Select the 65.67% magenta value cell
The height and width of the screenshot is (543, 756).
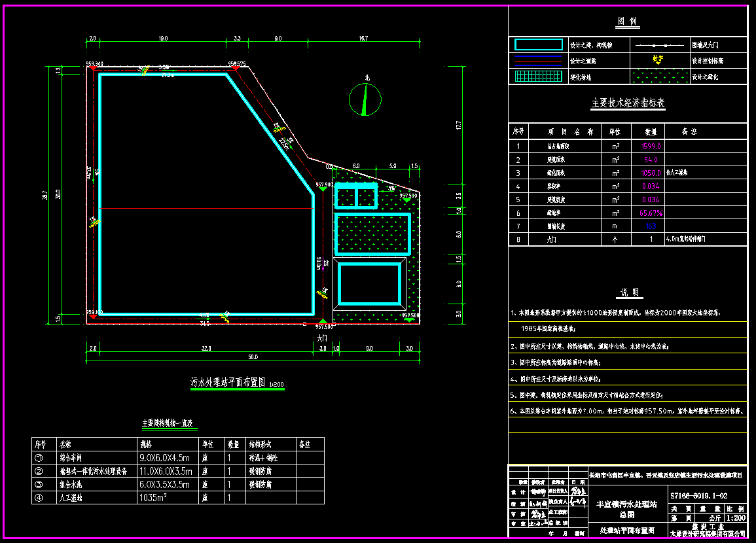point(650,213)
